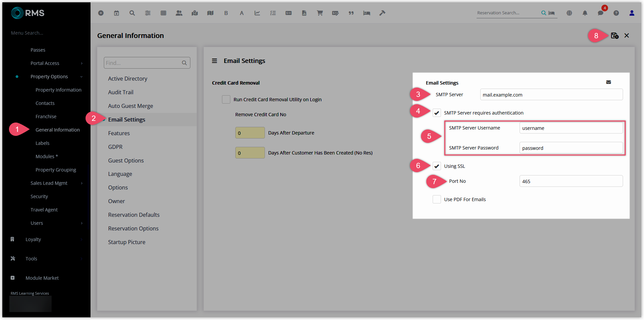Screen dimensions: 644x320
Task: Uncheck SMTP Server requires authentication
Action: (x=437, y=113)
